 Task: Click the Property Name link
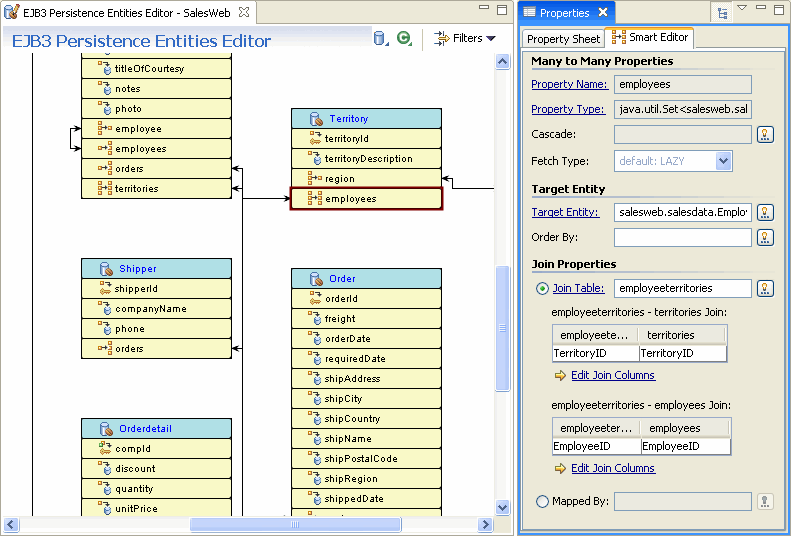(569, 84)
